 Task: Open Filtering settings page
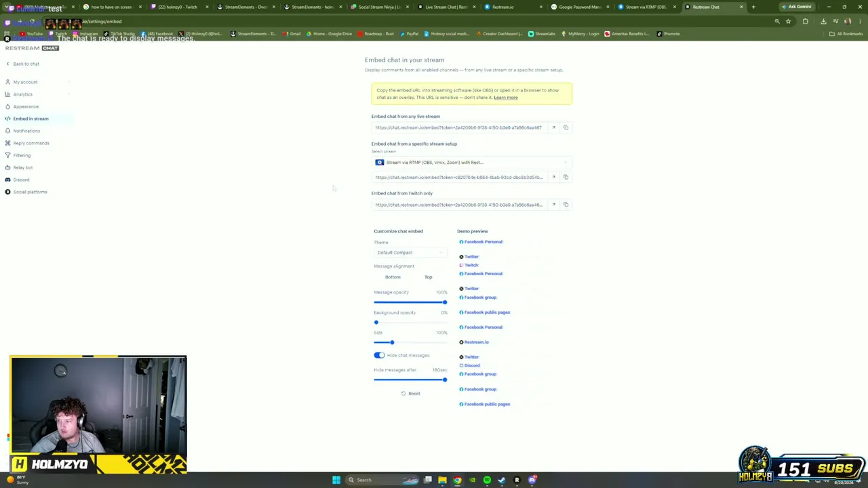coord(22,155)
